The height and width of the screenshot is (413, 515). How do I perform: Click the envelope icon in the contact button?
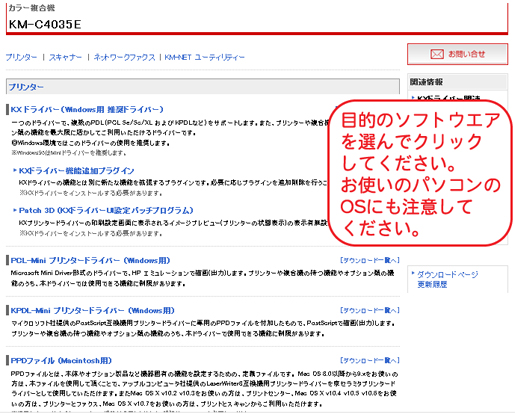[x=437, y=54]
